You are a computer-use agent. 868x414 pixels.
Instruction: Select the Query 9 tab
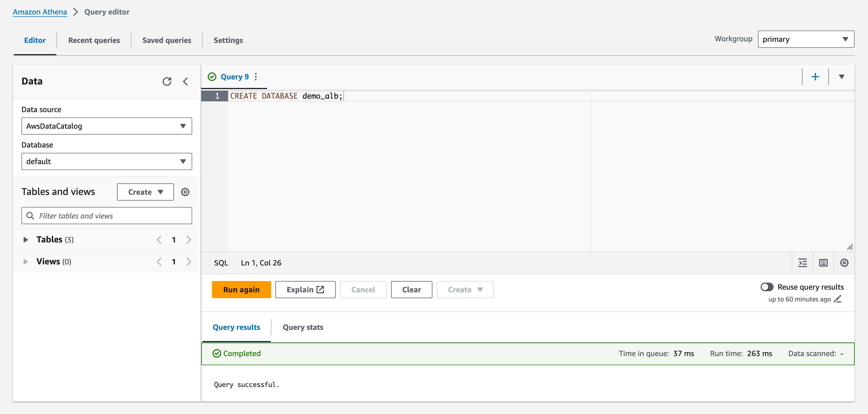pyautogui.click(x=235, y=77)
